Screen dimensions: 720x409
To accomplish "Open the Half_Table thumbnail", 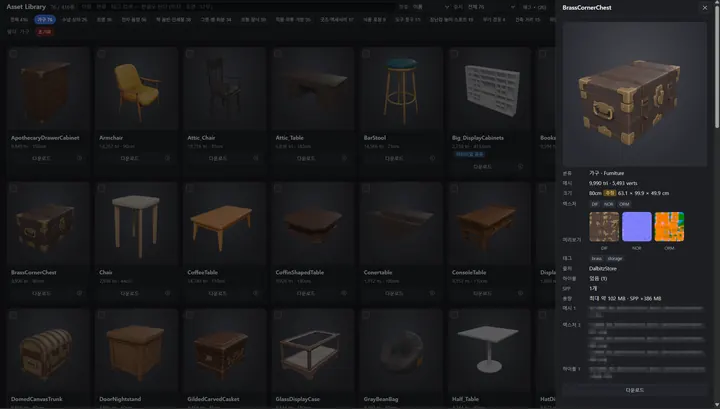I will click(489, 350).
